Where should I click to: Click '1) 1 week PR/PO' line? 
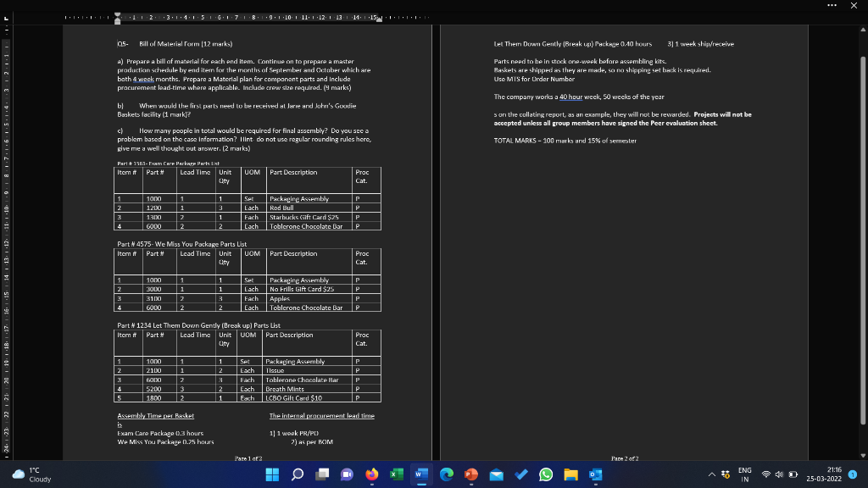coord(294,433)
